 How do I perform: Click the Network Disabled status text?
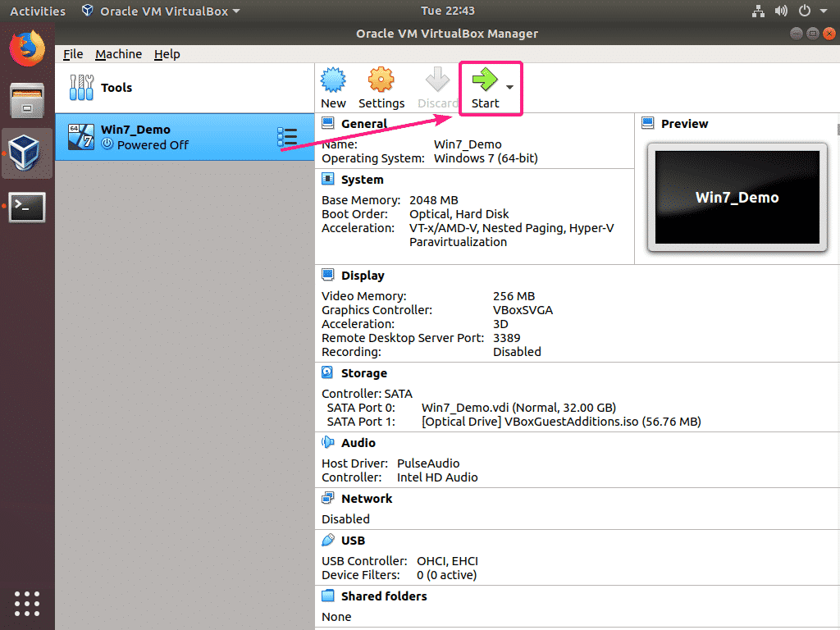coord(345,519)
